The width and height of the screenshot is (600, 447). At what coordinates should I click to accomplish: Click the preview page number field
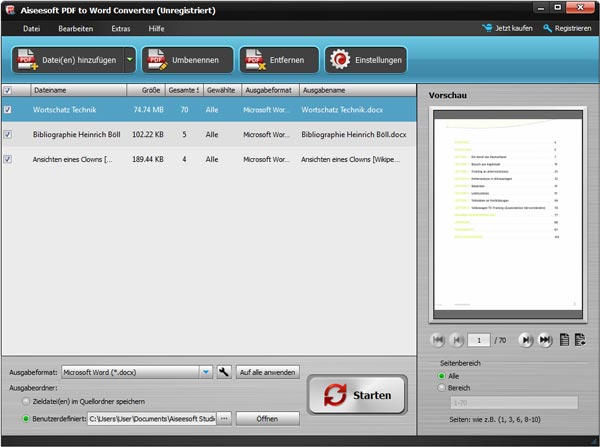tap(482, 340)
